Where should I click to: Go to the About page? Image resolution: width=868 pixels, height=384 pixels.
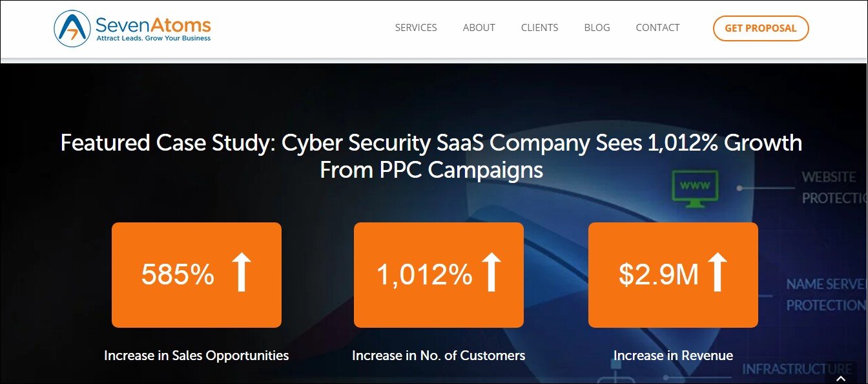coord(479,28)
